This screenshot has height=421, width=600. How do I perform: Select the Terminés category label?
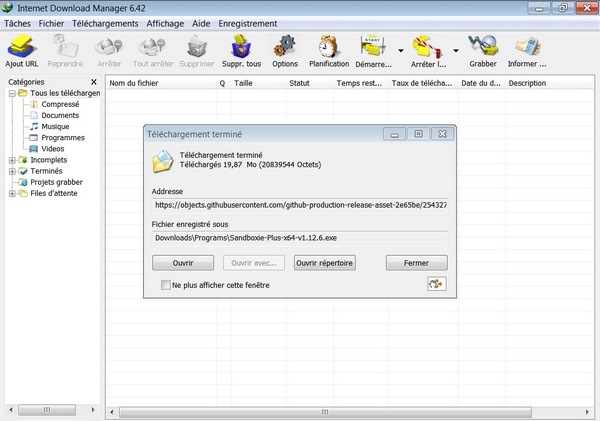(46, 171)
